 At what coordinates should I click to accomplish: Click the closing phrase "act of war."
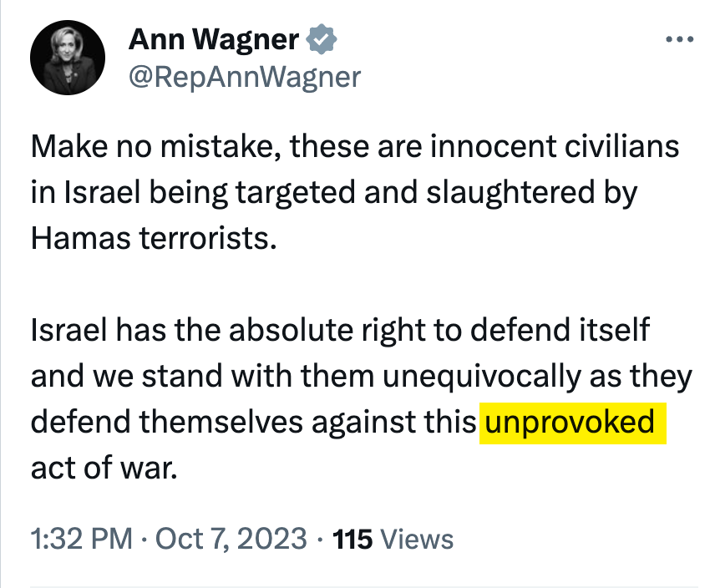(x=104, y=467)
